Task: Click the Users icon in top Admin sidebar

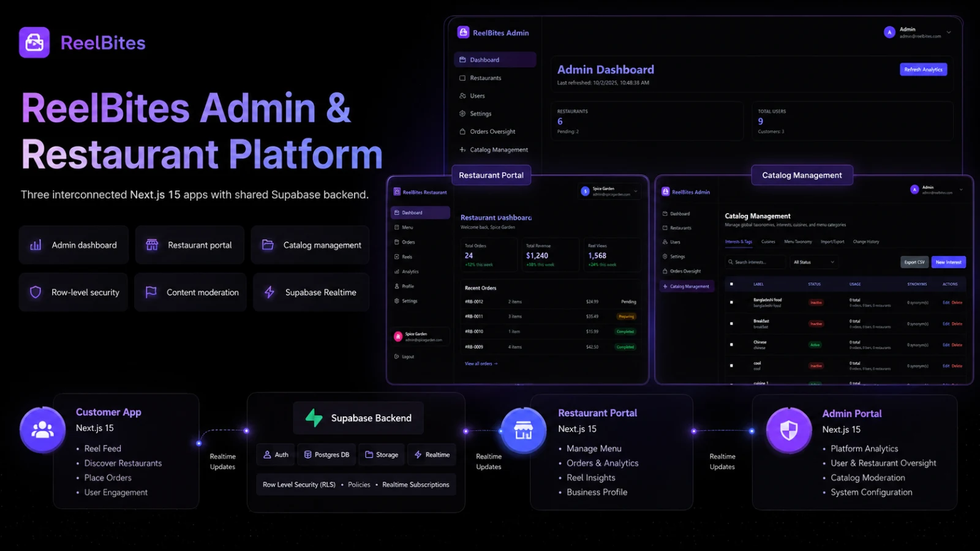Action: (x=462, y=96)
